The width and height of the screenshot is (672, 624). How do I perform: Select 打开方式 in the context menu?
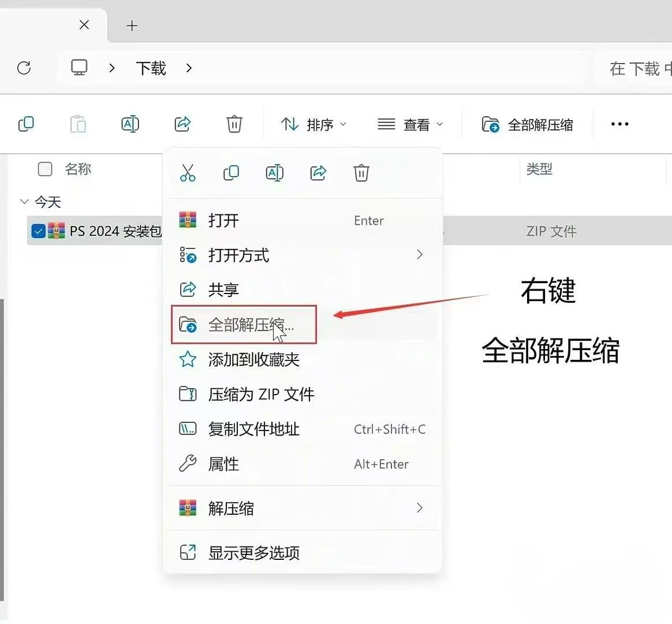click(x=238, y=255)
